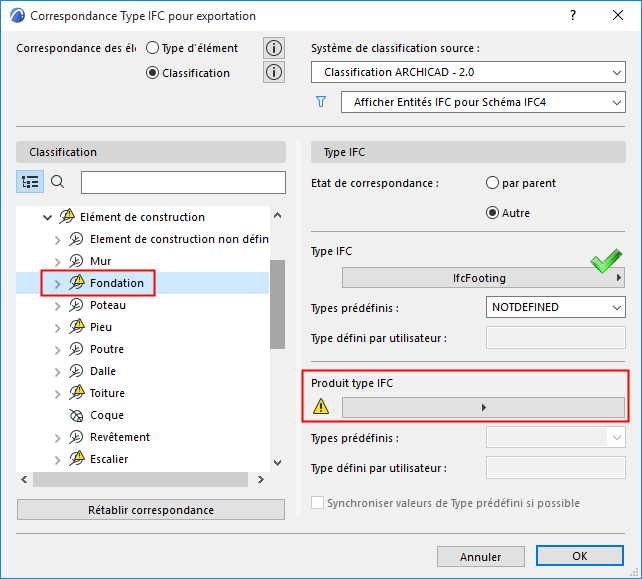Enable Synchroniser valeurs de Type prédéfini checkbox
642x579 pixels.
point(319,503)
